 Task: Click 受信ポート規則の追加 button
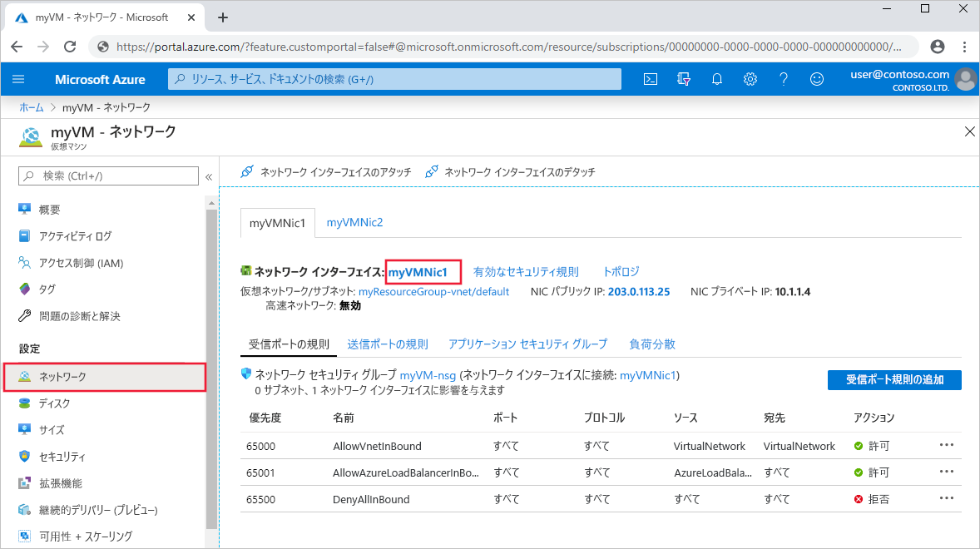pos(894,380)
